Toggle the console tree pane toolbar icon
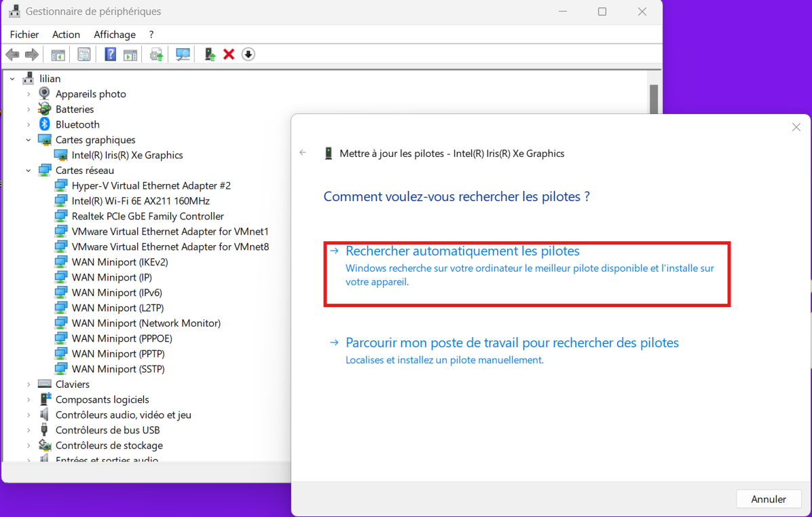Viewport: 812px width, 517px height. click(58, 54)
